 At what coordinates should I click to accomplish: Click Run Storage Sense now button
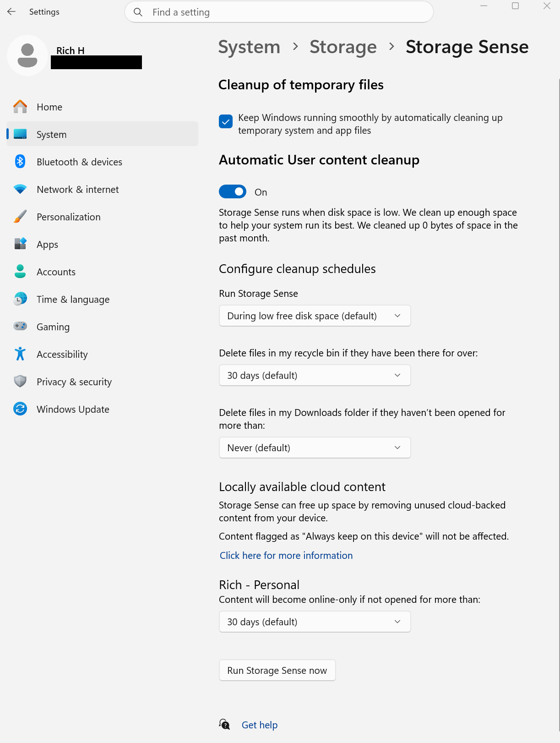277,671
